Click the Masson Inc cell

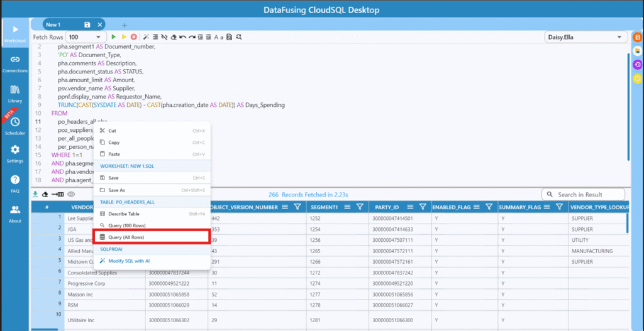(105, 294)
